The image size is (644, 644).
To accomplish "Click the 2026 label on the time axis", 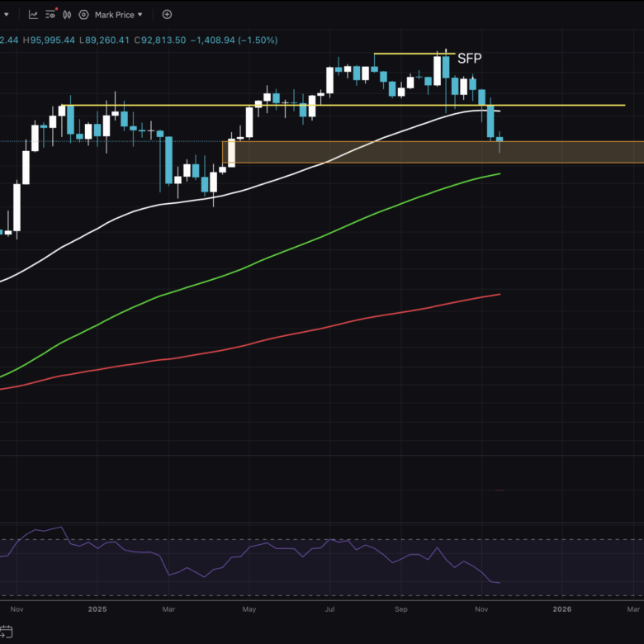I will click(561, 609).
